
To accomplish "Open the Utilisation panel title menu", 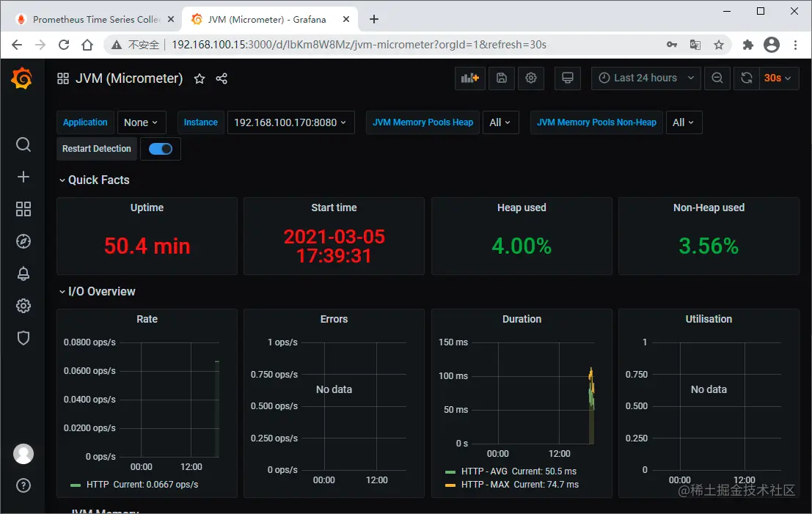I will [x=709, y=320].
